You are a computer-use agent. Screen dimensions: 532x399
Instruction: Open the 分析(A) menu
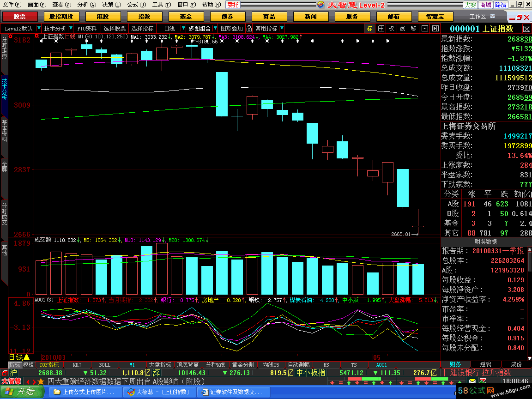87,5
